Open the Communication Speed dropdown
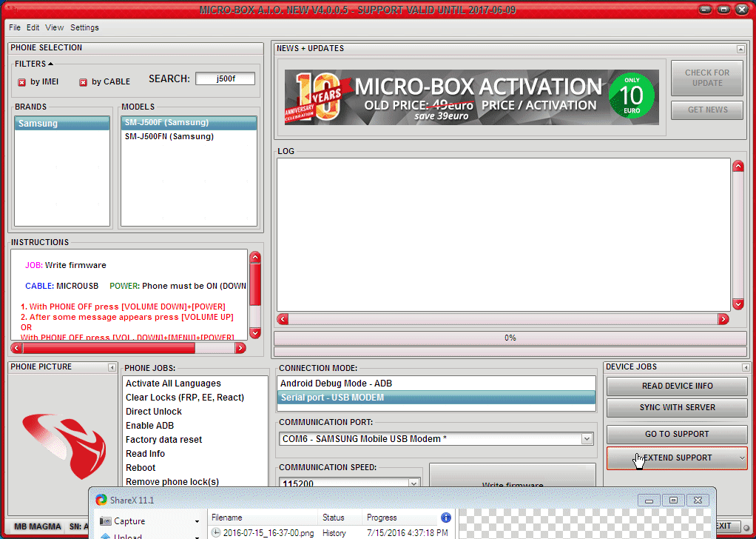The image size is (756, 539). pos(414,483)
